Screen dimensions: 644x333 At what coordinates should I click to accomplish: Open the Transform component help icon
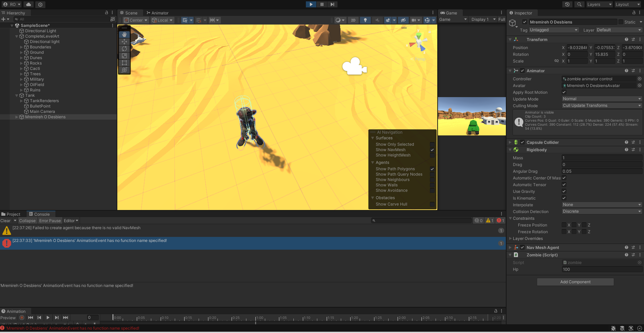point(627,39)
